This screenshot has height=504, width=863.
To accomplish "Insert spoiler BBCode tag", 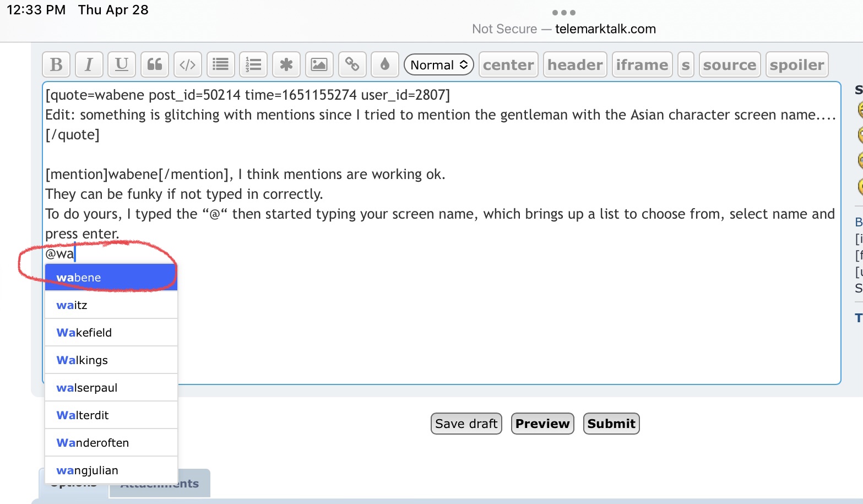I will [x=797, y=65].
